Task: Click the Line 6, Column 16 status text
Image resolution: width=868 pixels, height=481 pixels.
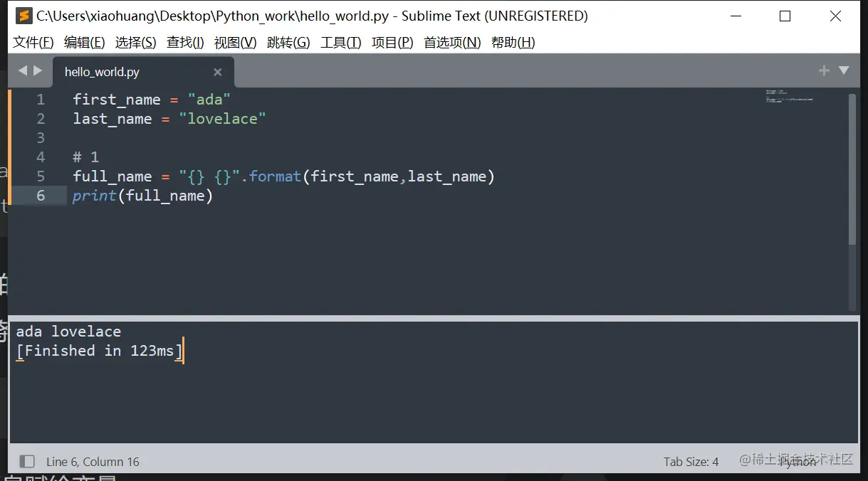Action: coord(93,462)
